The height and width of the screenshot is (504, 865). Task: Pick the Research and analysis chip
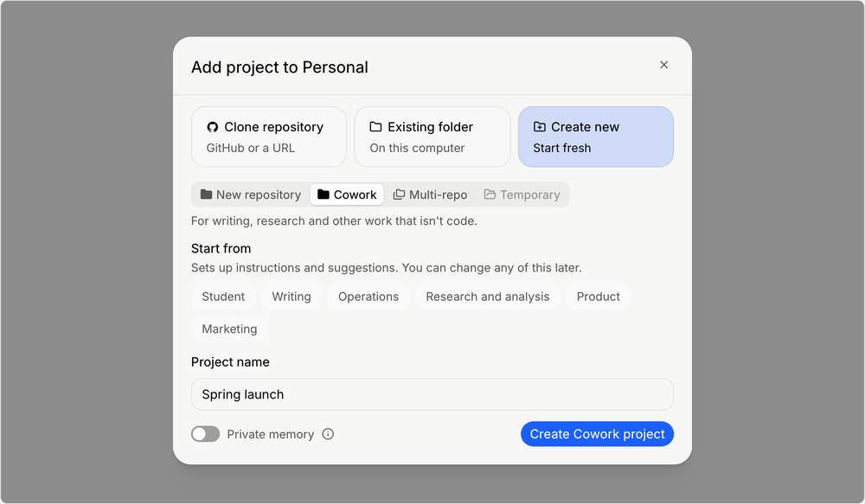488,297
